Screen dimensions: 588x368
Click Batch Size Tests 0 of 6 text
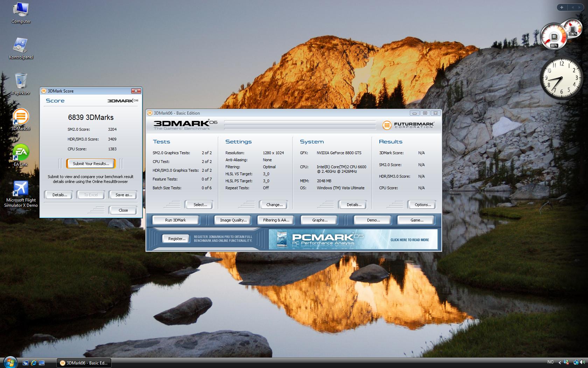pyautogui.click(x=182, y=188)
